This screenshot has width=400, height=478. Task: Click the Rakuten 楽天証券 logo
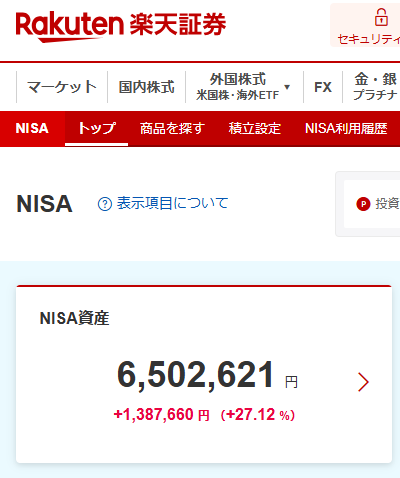(x=121, y=27)
